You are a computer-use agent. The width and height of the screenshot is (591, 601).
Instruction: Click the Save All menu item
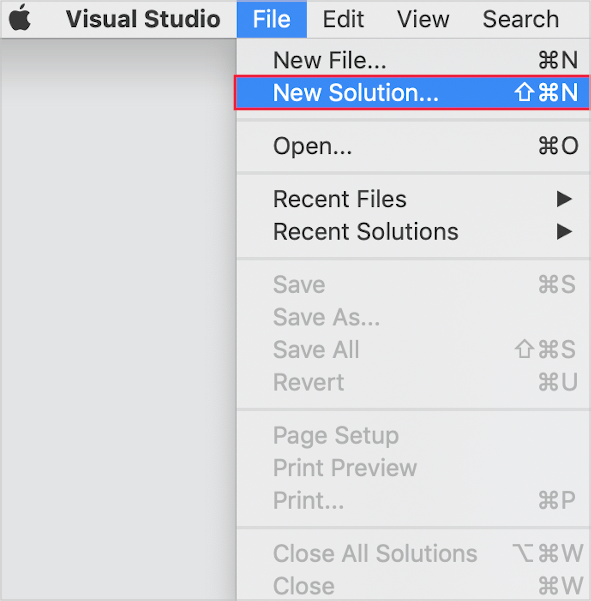[x=413, y=350]
